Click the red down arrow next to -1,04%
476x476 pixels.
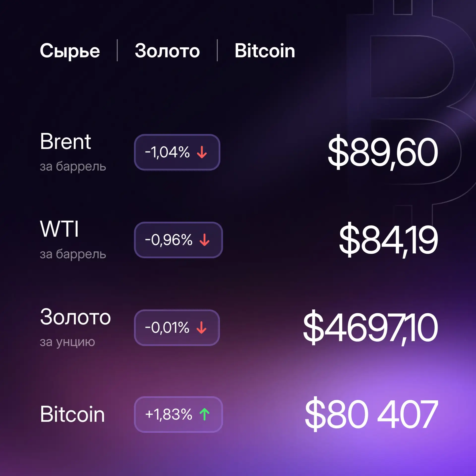pos(202,152)
